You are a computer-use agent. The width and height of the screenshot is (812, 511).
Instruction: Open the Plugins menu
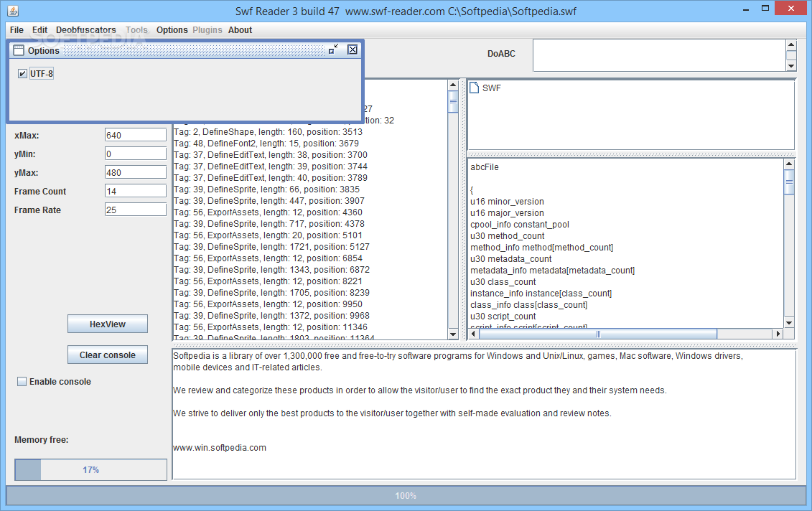click(207, 30)
